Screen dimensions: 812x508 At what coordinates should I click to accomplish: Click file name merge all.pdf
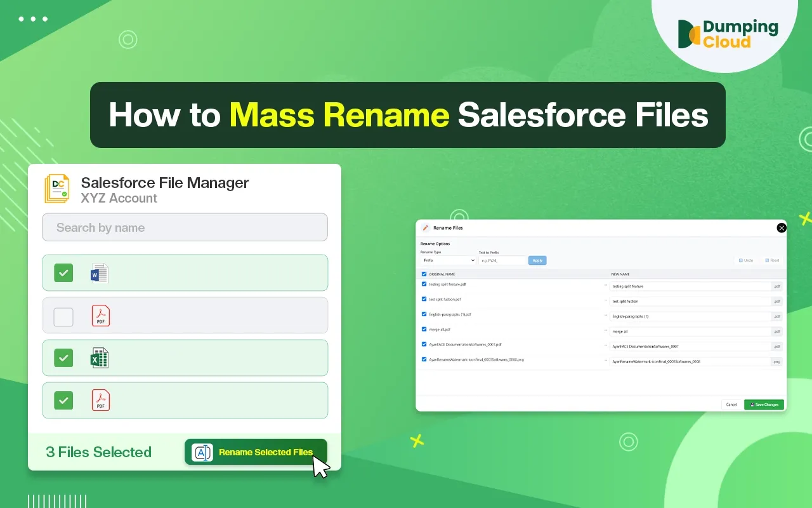(440, 330)
